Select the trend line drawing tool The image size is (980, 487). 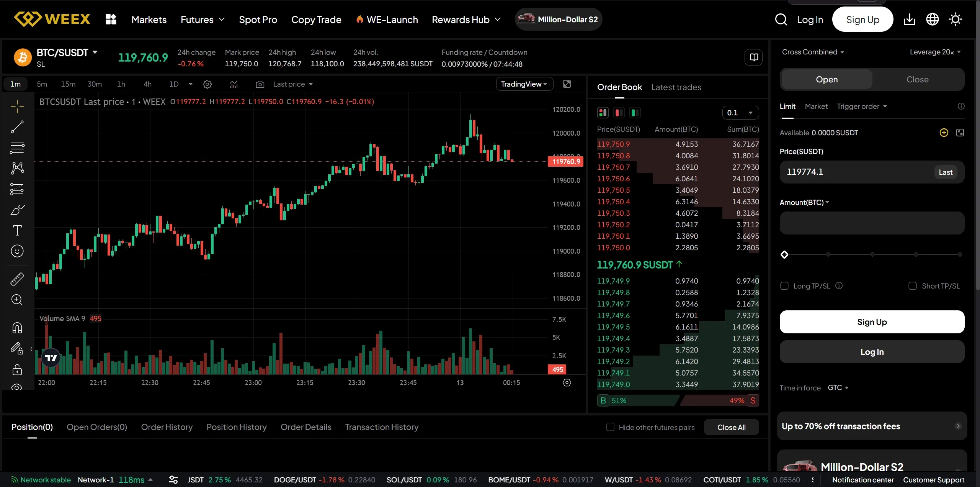pos(17,127)
